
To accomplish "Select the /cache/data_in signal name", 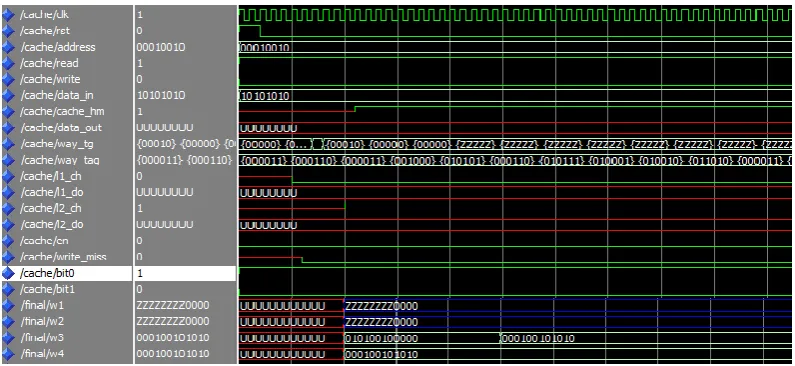I will click(56, 95).
